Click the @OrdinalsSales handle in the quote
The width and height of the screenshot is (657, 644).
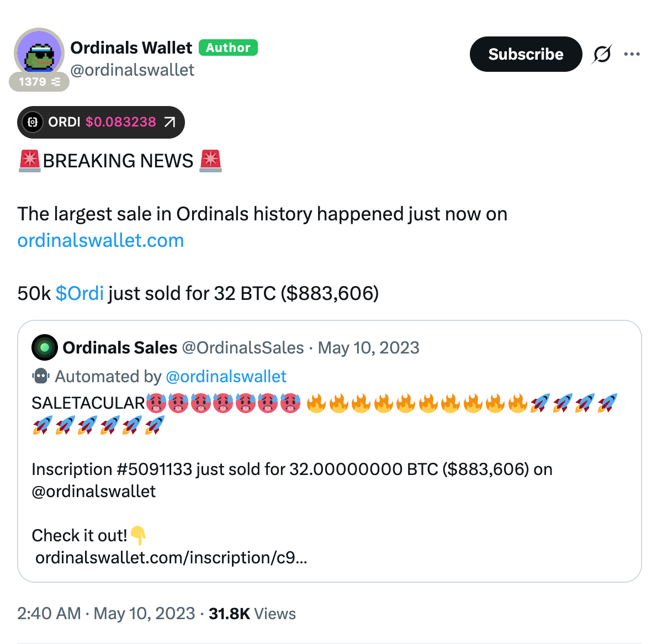[x=243, y=347]
